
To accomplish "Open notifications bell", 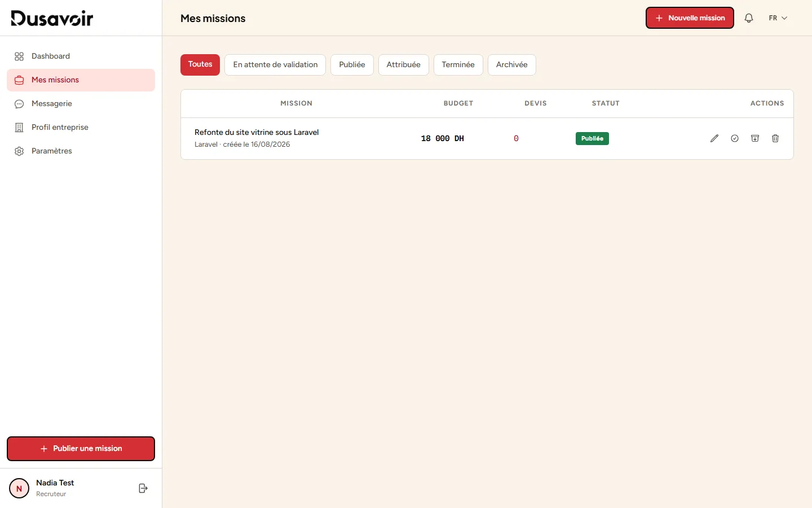I will click(x=749, y=18).
